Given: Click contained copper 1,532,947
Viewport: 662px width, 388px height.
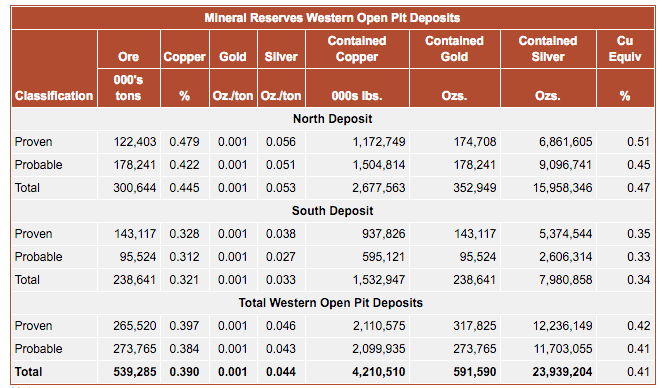Looking at the screenshot, I should pyautogui.click(x=379, y=279).
